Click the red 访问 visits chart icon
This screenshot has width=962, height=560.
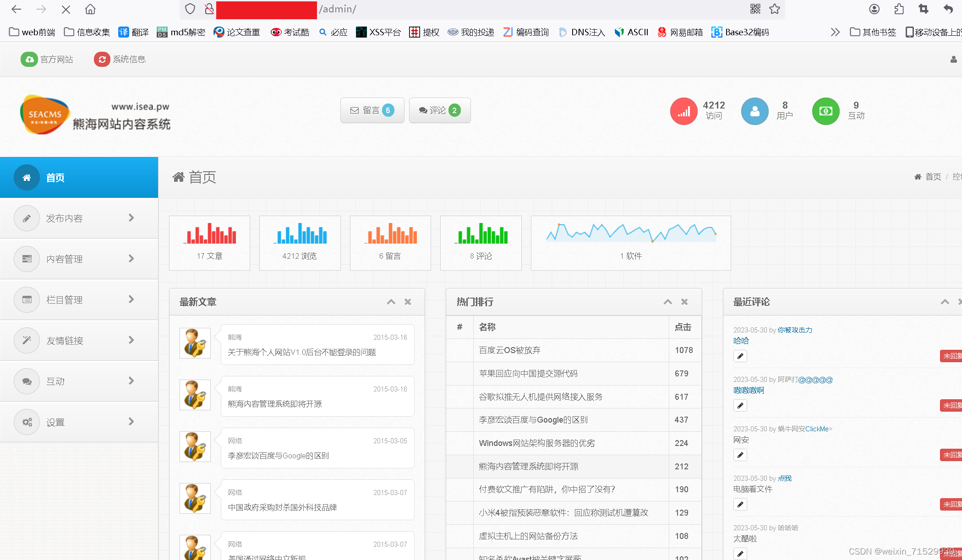[683, 111]
